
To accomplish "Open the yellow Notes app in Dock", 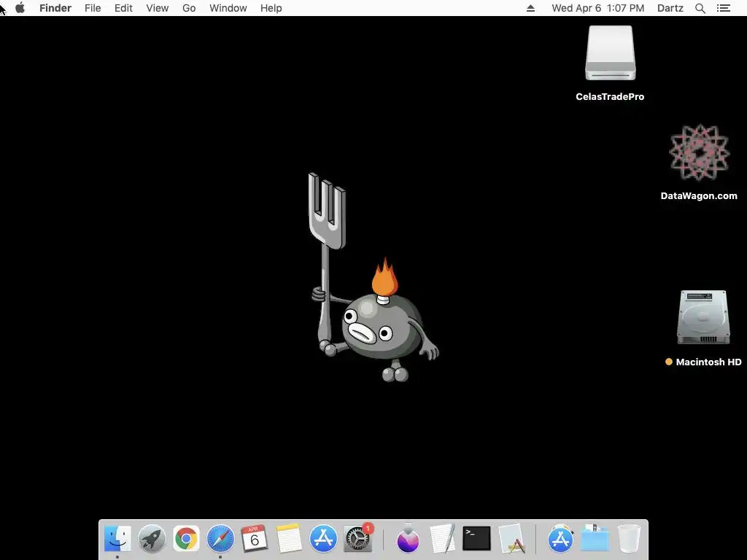I will tap(289, 539).
